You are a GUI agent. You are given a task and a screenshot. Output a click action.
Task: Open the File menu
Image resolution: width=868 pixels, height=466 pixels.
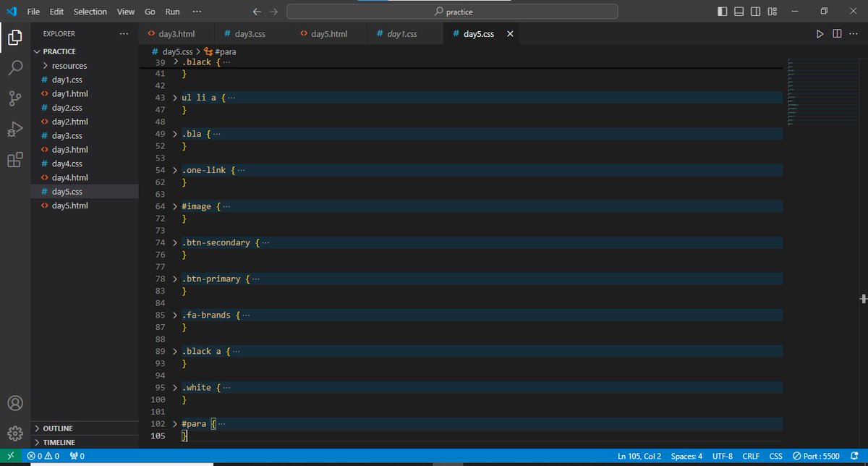pos(33,12)
